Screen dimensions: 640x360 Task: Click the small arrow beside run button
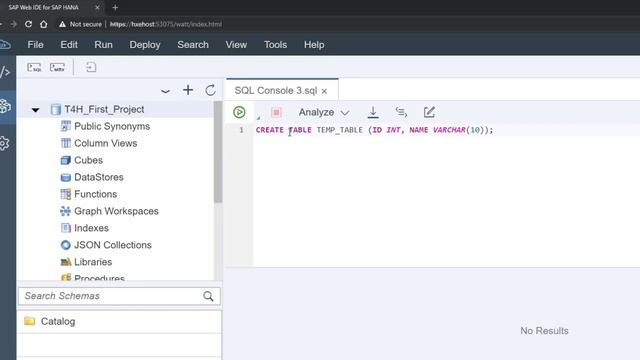pyautogui.click(x=258, y=118)
